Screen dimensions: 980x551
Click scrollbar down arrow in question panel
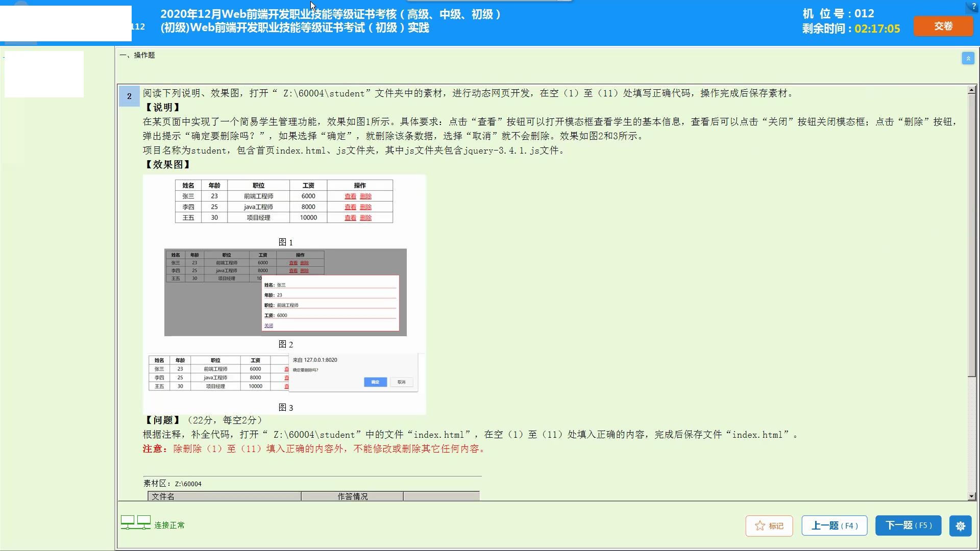[x=971, y=496]
